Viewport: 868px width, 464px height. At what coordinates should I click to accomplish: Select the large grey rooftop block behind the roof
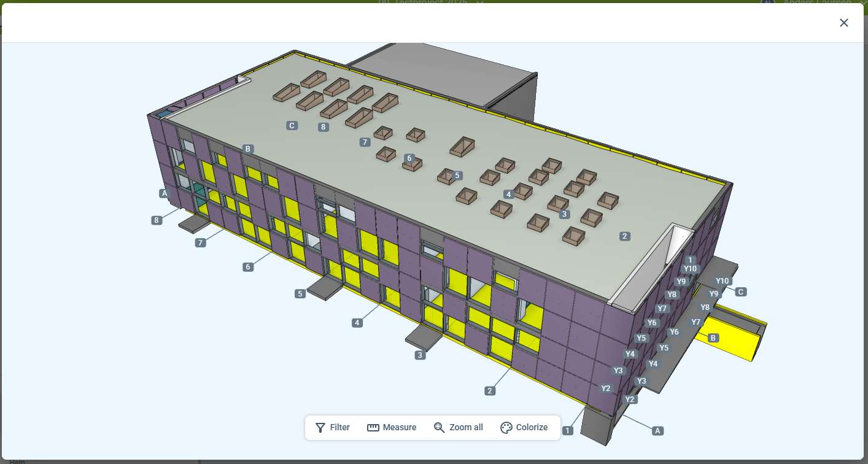[x=442, y=71]
